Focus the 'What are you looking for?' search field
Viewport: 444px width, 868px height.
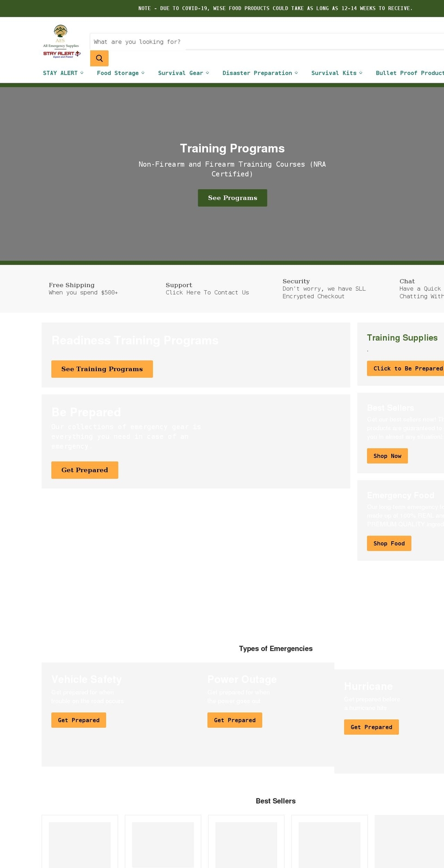[x=267, y=42]
